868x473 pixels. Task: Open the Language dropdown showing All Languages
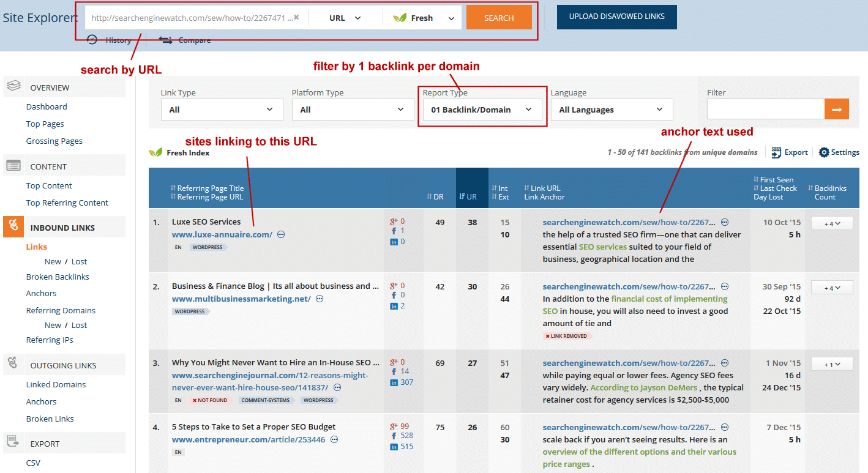point(612,110)
